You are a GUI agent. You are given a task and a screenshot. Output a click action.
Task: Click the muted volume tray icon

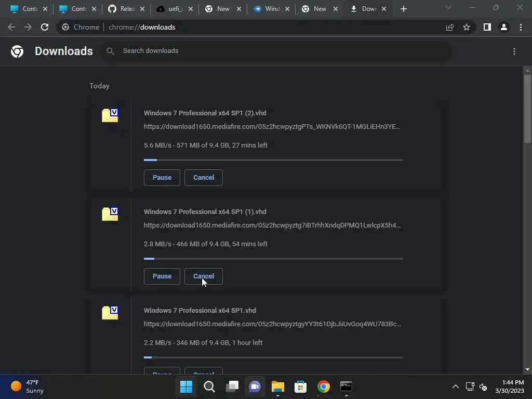pyautogui.click(x=483, y=387)
